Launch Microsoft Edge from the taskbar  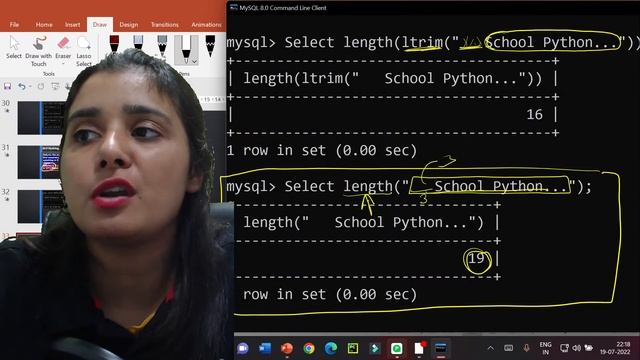click(x=331, y=348)
